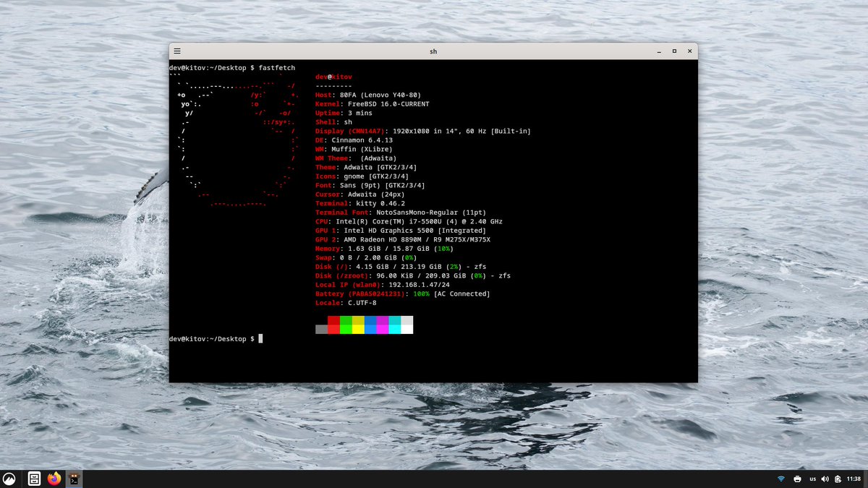Screen dimensions: 868x488
Task: Click the 'sh' window title
Action: coord(433,51)
